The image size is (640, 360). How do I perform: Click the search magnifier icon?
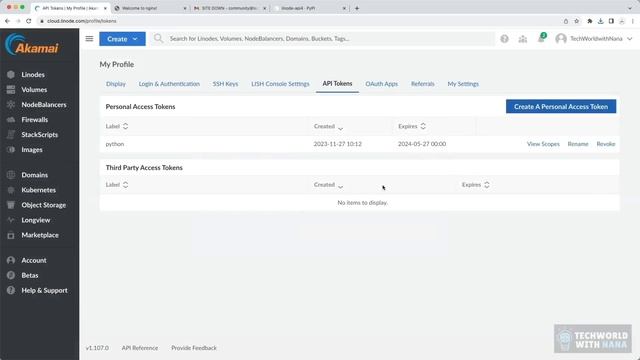tap(158, 39)
